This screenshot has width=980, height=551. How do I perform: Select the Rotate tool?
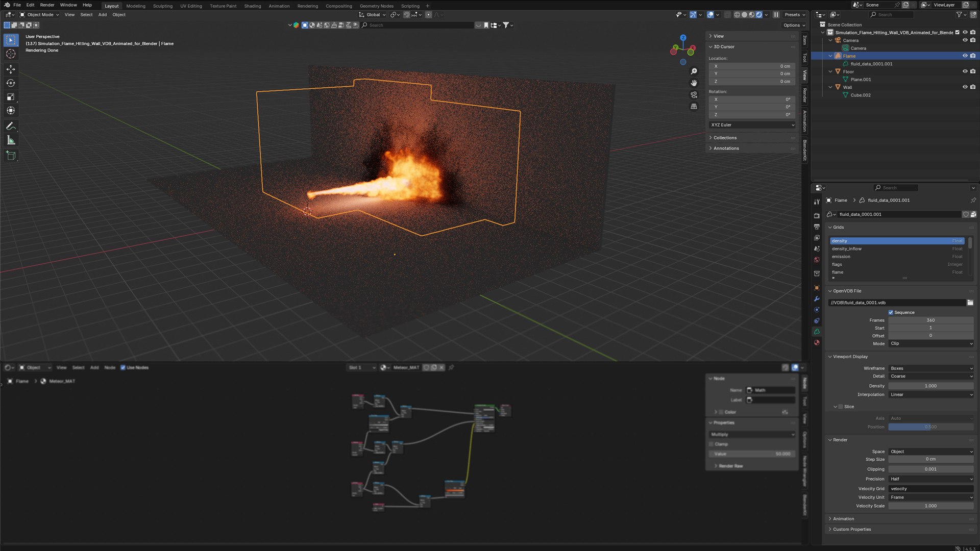11,83
